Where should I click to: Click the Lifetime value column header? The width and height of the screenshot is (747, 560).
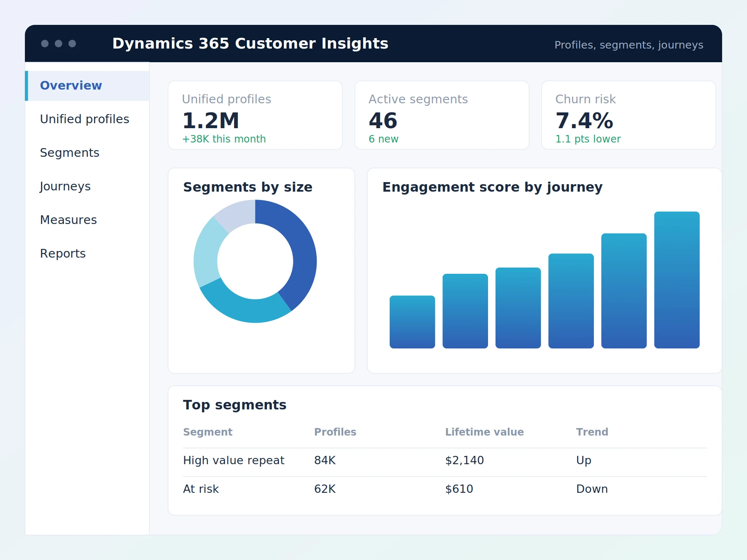coord(484,432)
